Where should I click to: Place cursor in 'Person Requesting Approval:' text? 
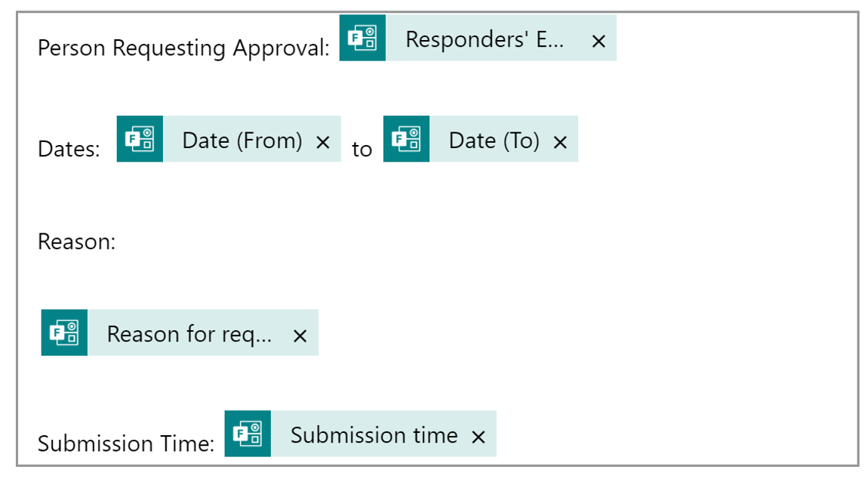[183, 48]
